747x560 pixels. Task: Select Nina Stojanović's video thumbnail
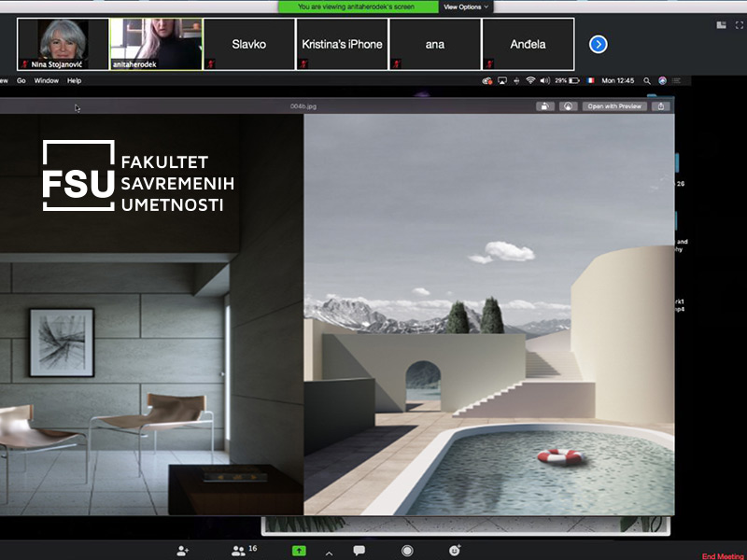[x=63, y=44]
